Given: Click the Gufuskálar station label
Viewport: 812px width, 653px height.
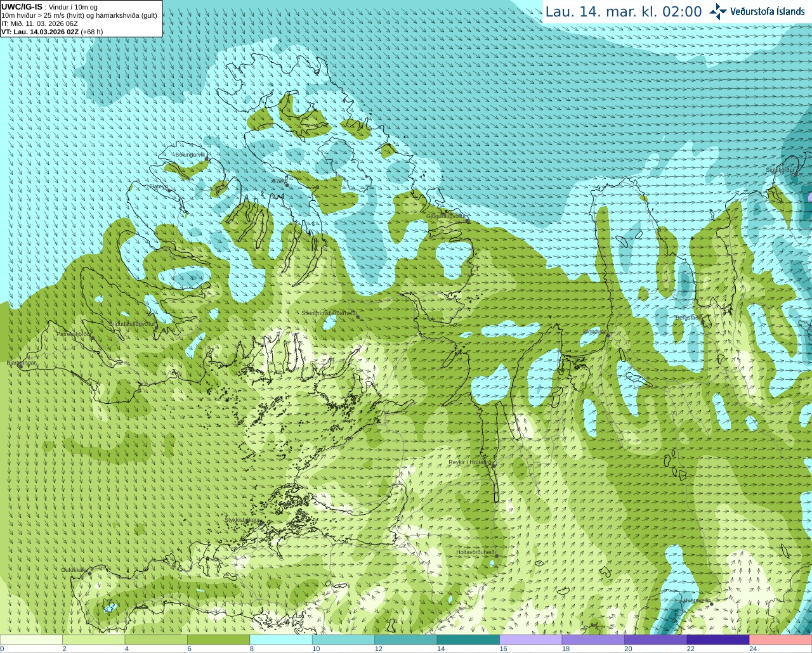Looking at the screenshot, I should pyautogui.click(x=74, y=570).
